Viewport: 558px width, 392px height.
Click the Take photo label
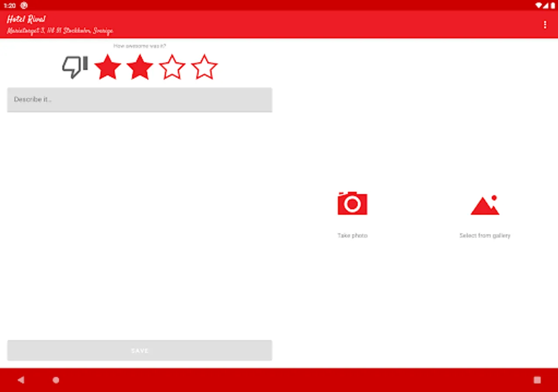click(352, 236)
